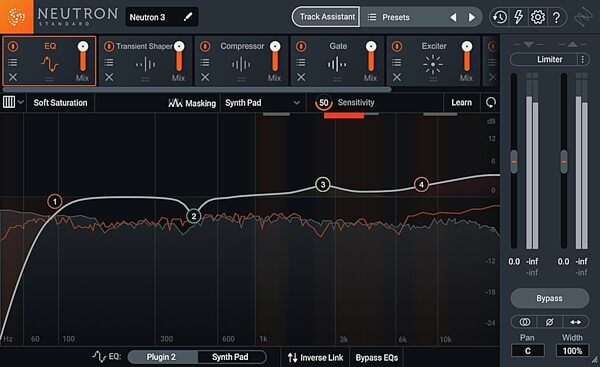This screenshot has height=367, width=600.
Task: Swap channels with the double arrow icon
Action: click(575, 322)
